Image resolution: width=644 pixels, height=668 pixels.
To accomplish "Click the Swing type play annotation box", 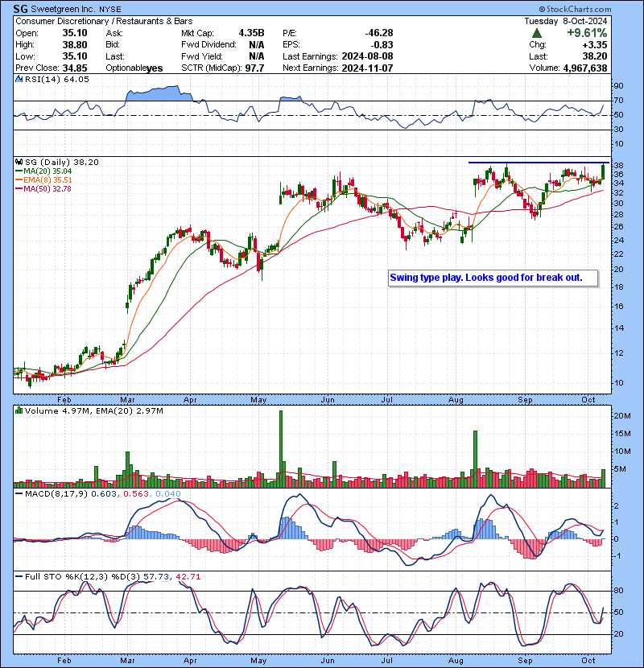I will [493, 278].
